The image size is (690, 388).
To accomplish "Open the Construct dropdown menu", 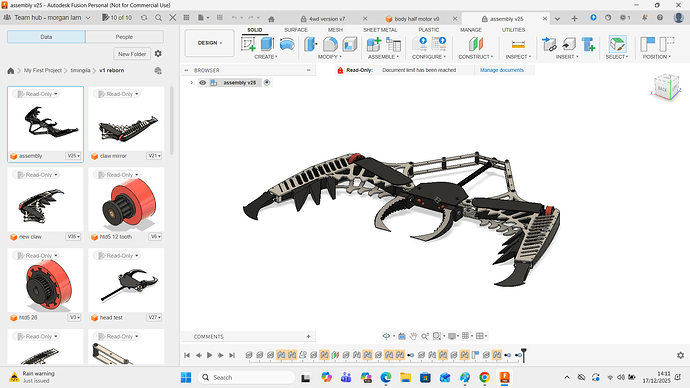I will [476, 57].
